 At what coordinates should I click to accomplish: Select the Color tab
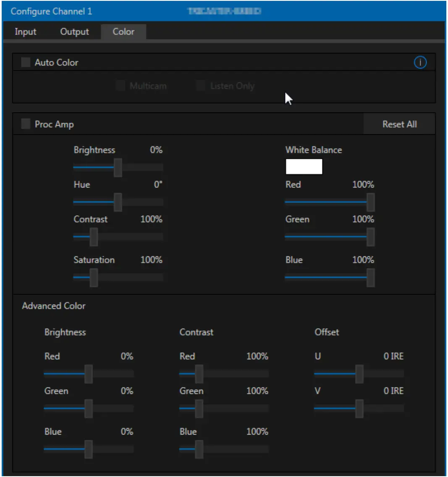pyautogui.click(x=123, y=31)
